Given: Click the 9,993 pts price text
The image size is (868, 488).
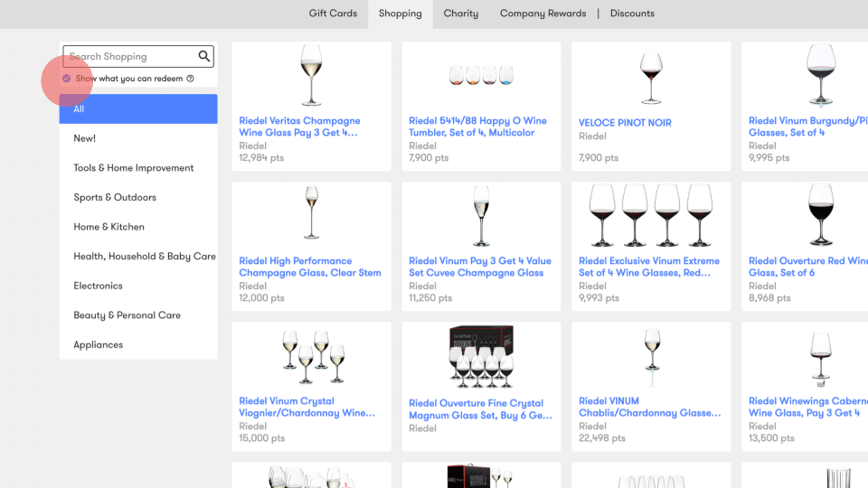Looking at the screenshot, I should 599,298.
